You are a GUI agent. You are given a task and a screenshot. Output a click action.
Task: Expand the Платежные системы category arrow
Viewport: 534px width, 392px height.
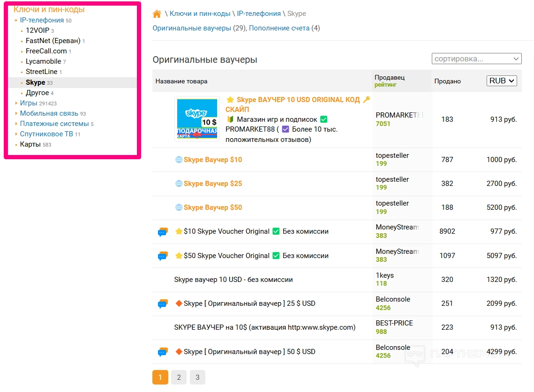16,124
